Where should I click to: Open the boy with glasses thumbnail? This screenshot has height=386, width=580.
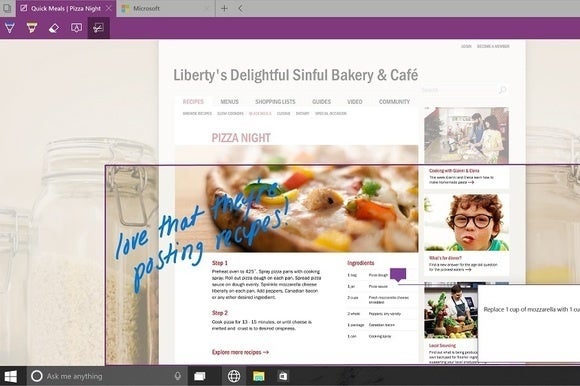466,222
